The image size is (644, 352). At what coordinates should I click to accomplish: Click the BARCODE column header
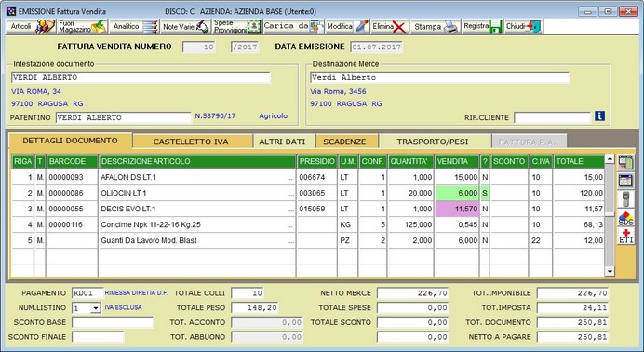click(72, 161)
